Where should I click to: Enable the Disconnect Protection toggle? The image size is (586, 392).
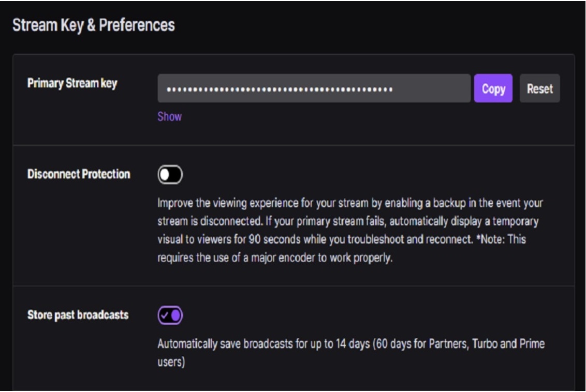pos(170,175)
